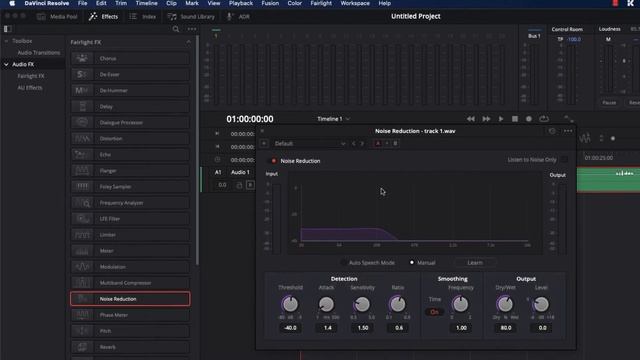Image resolution: width=640 pixels, height=360 pixels.
Task: Select Audio Transitions in the sidebar
Action: [x=39, y=53]
